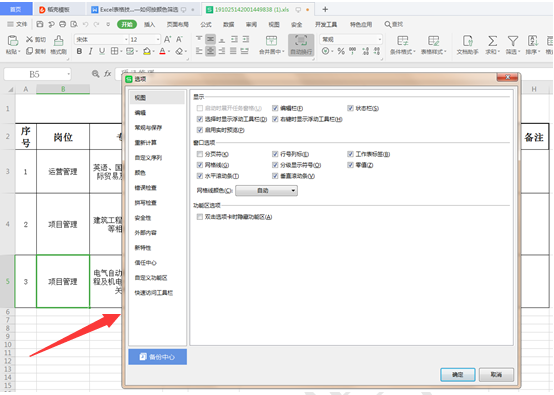Open the fill color dropdown arrow
This screenshot has height=395, width=554.
coord(154,52)
